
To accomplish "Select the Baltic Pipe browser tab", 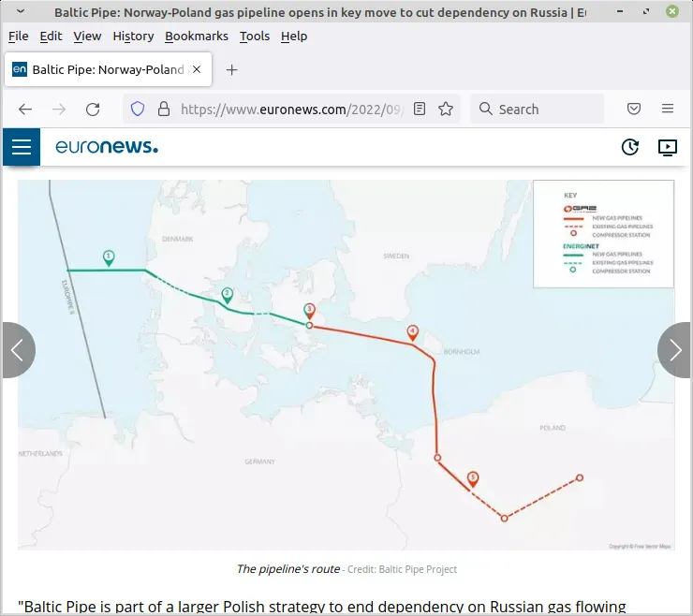I will point(109,69).
